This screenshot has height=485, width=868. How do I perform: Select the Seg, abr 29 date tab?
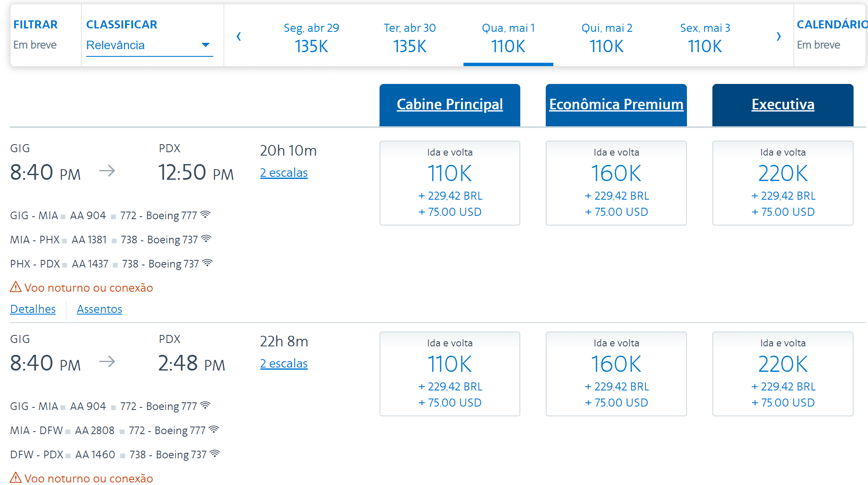coord(311,37)
